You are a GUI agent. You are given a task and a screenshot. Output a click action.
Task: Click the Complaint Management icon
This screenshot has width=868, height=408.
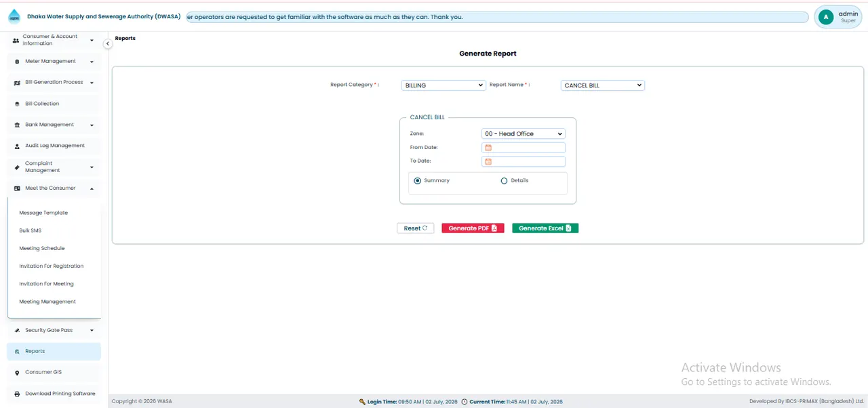pos(17,167)
